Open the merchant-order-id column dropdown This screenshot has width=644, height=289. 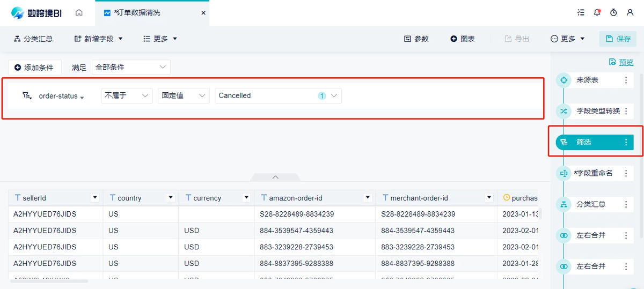click(x=489, y=197)
